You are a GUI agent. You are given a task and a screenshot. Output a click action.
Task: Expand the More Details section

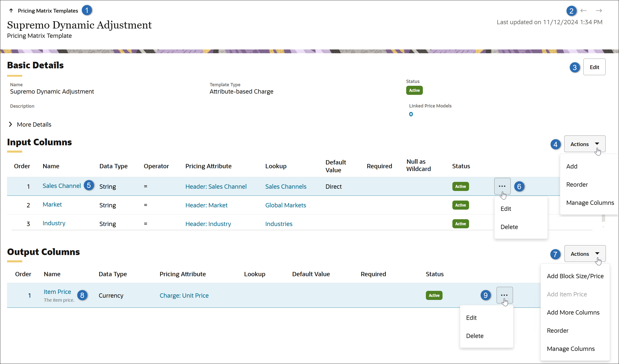click(30, 124)
